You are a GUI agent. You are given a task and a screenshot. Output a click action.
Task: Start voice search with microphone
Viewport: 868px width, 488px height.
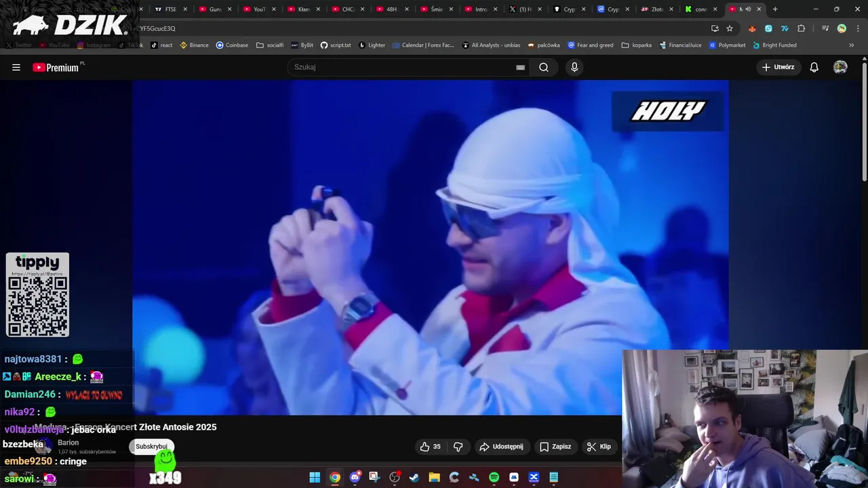coord(574,67)
